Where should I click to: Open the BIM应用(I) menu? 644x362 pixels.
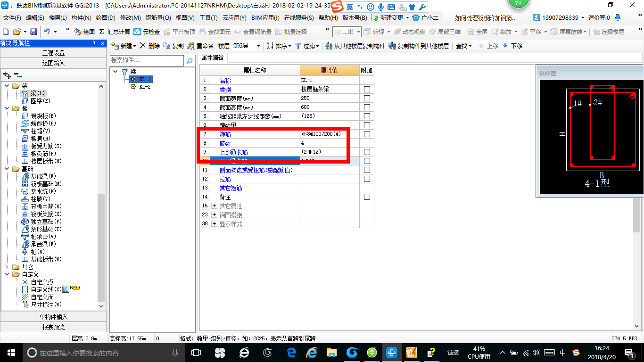[265, 18]
